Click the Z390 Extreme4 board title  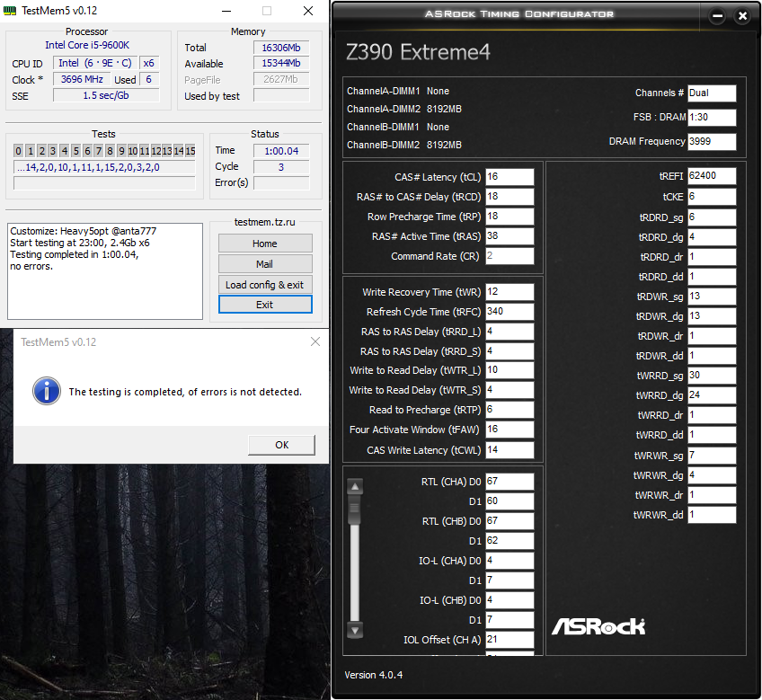click(418, 52)
